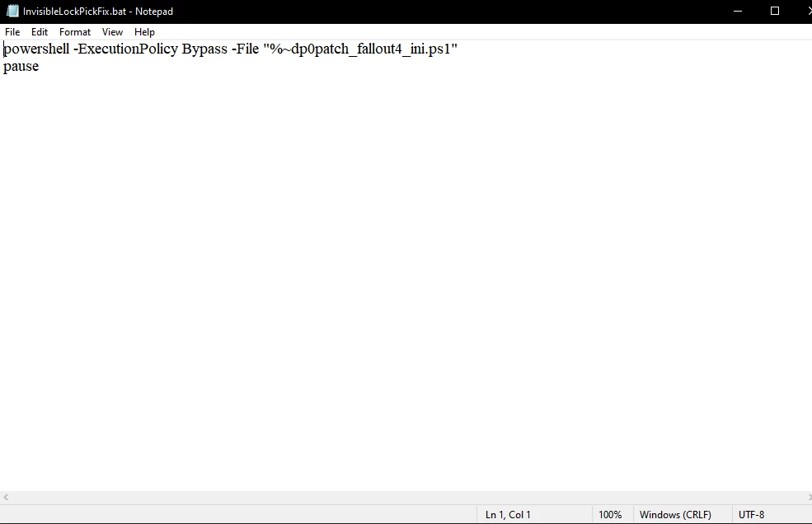
Task: Click 'Windows (CRLF)' status bar entry
Action: 675,515
